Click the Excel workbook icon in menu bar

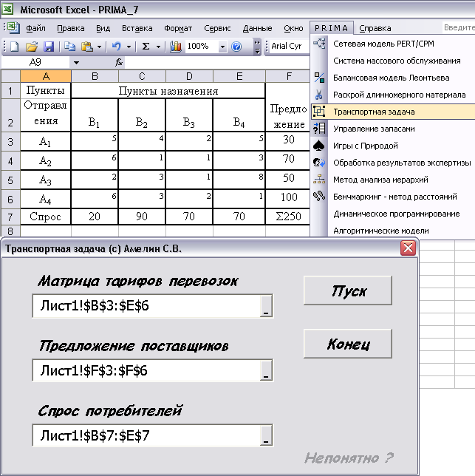point(13,27)
